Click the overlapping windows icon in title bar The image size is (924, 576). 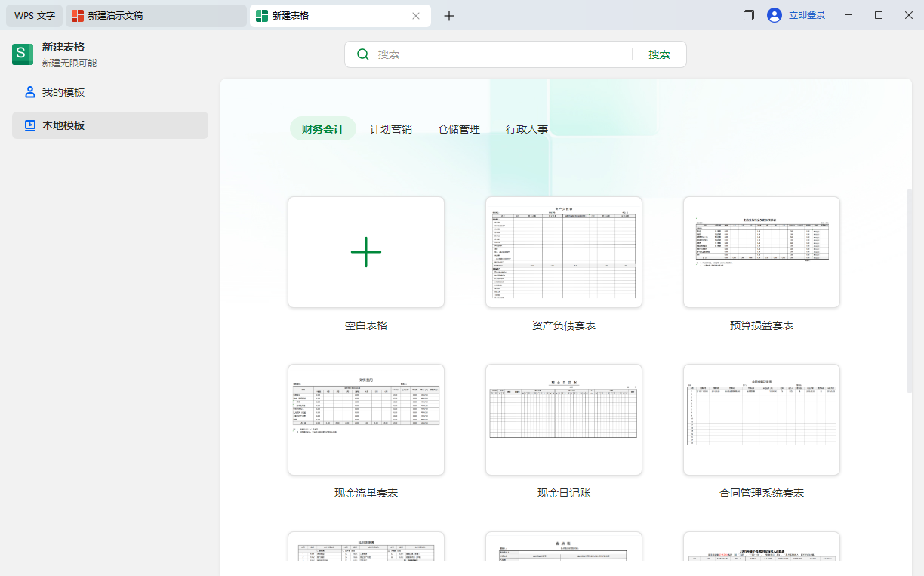(x=748, y=14)
